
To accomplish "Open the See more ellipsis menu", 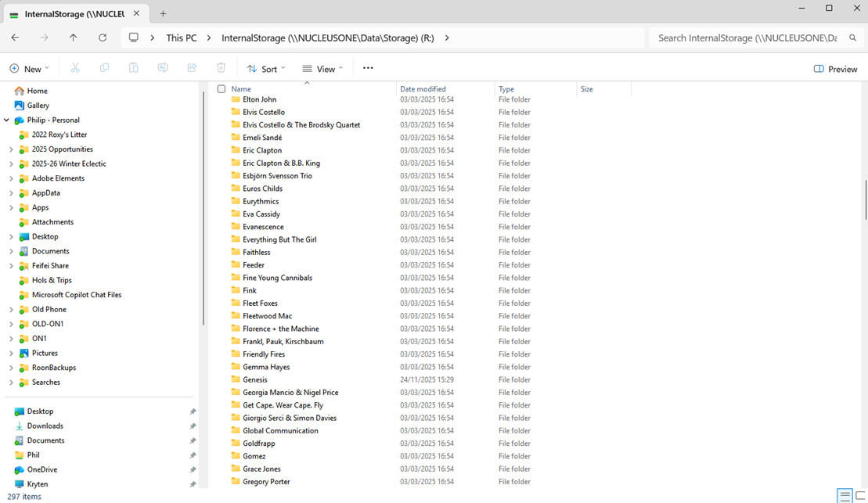I will pyautogui.click(x=368, y=69).
